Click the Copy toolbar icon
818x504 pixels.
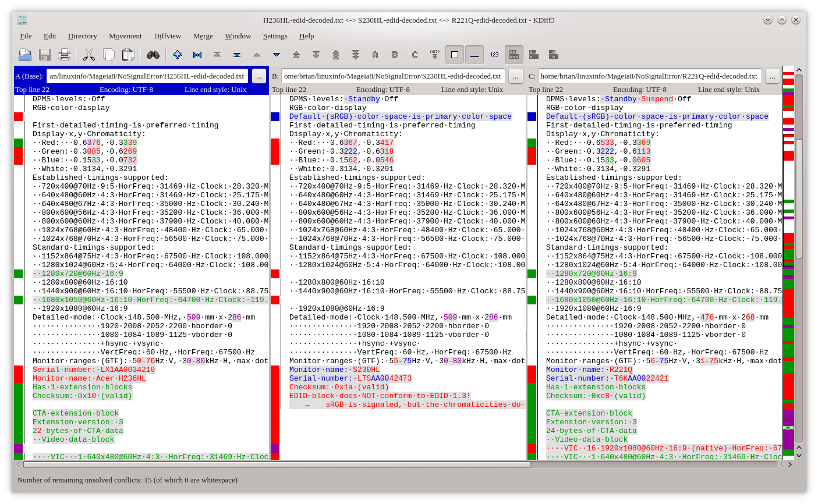109,55
